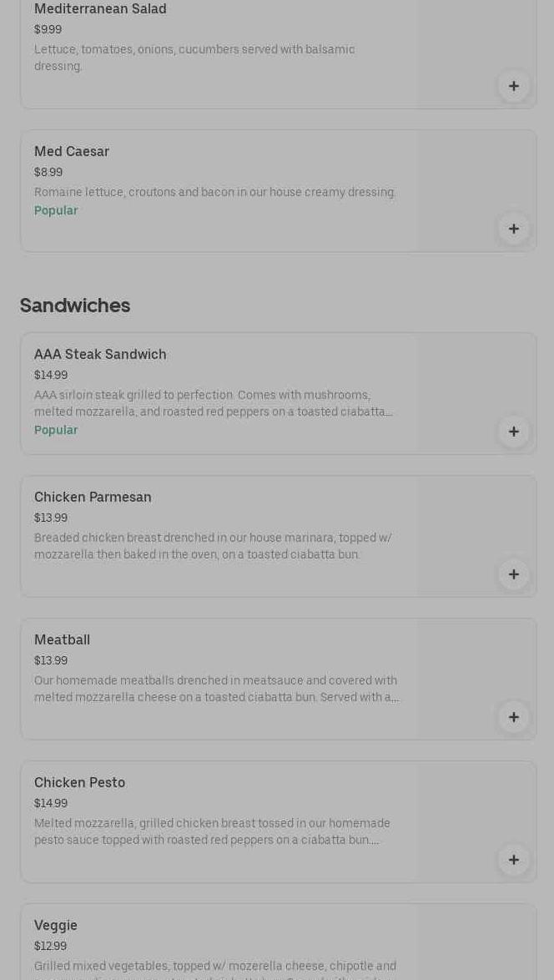Add the Meatball sandwich to cart
This screenshot has width=554, height=980.
tap(513, 717)
